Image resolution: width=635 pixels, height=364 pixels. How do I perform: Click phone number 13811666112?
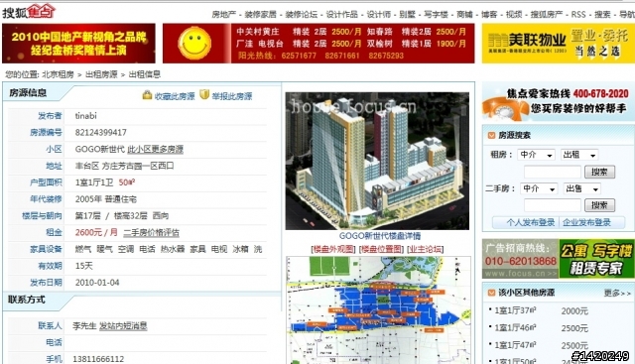coord(98,359)
